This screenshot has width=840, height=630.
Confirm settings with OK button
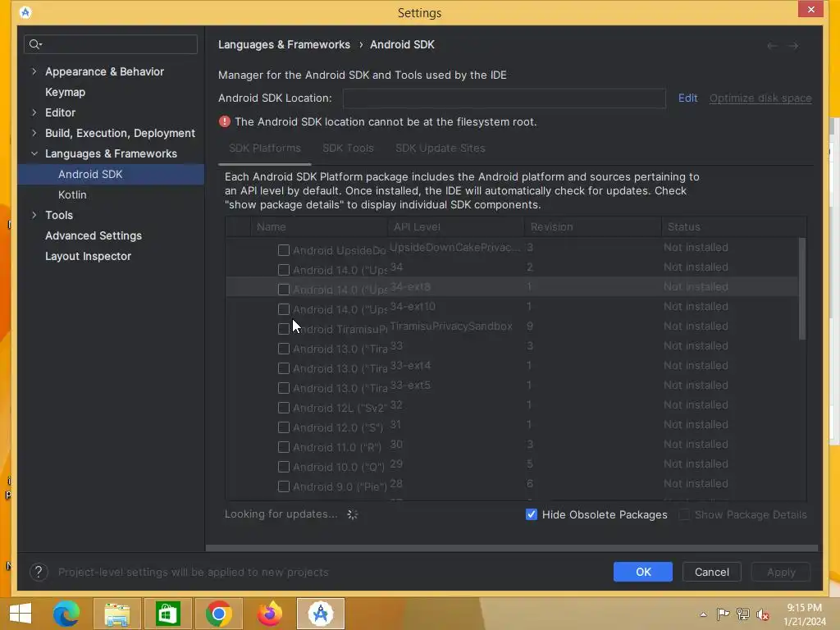(x=643, y=572)
